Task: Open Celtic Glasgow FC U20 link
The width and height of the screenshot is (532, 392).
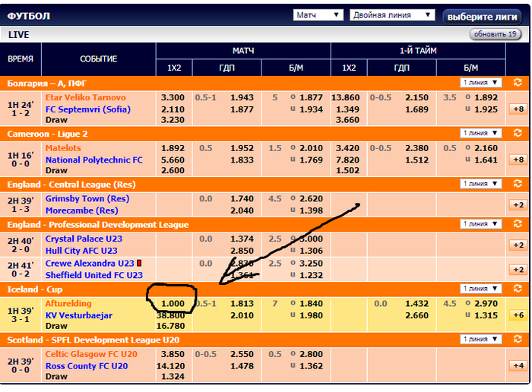Action: 91,354
